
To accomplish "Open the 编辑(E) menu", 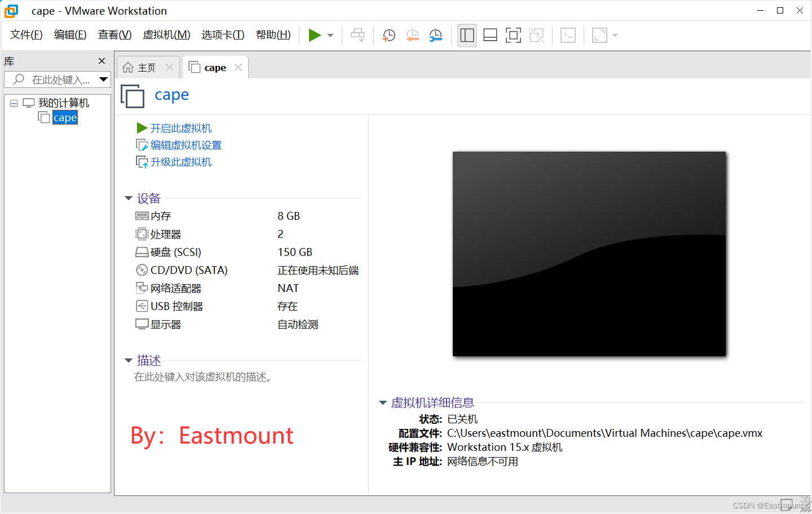I will (x=70, y=35).
